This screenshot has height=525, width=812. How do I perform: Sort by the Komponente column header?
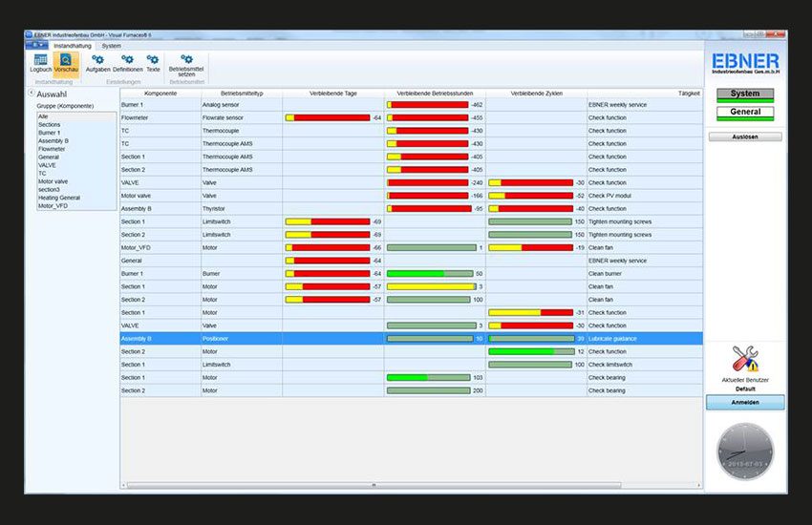160,94
